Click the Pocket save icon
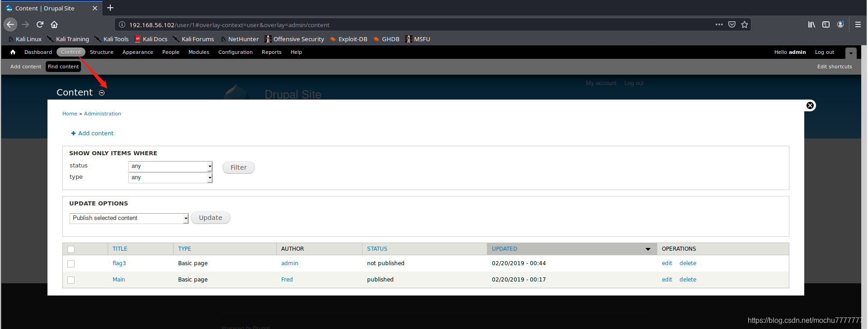Image resolution: width=868 pixels, height=329 pixels. pyautogui.click(x=732, y=24)
